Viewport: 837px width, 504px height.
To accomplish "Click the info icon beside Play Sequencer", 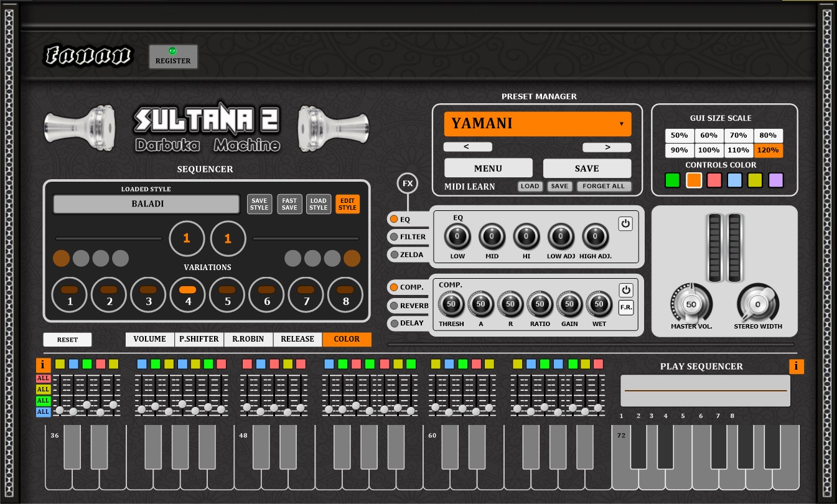I will tap(797, 366).
